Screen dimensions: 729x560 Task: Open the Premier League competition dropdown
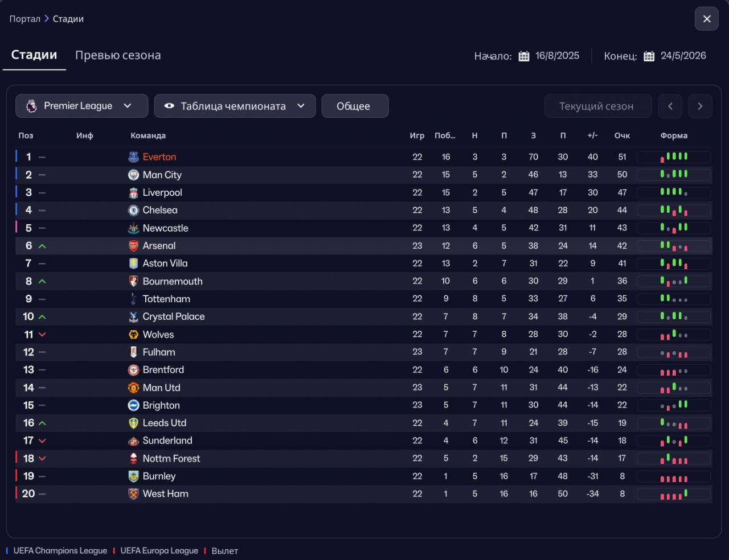click(81, 106)
